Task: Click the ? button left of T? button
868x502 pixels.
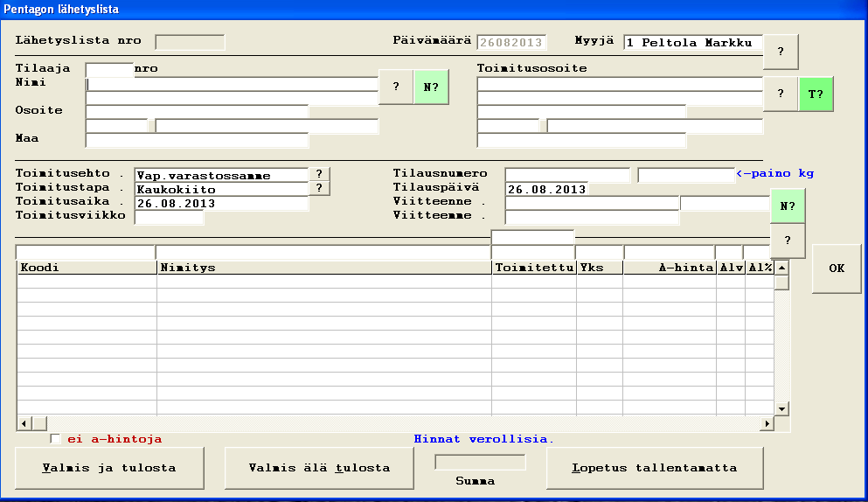Action: tap(781, 94)
